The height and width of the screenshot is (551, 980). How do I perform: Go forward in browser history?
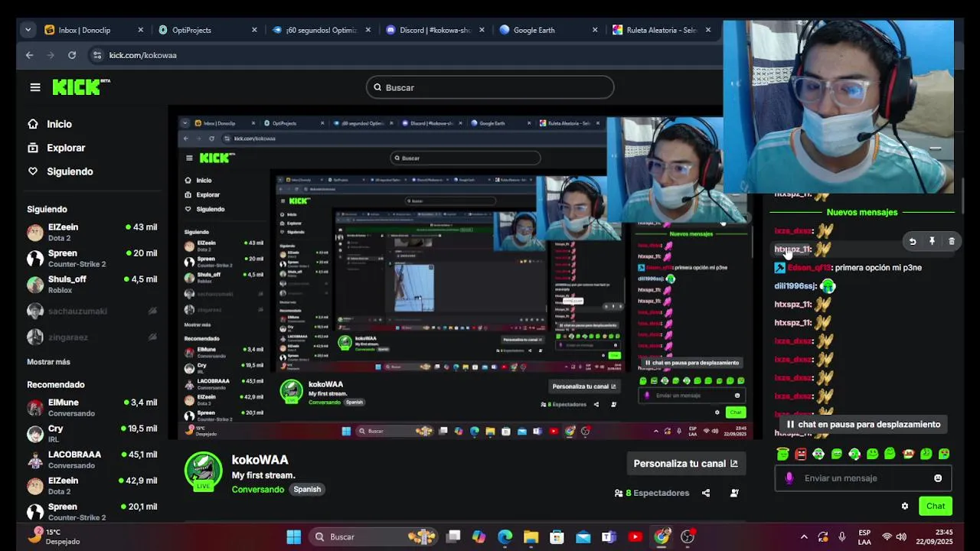[51, 55]
